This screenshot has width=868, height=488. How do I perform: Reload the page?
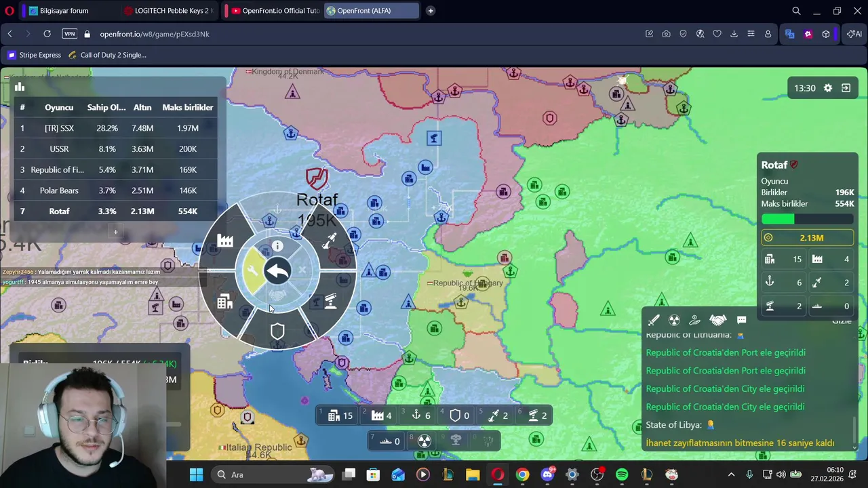coord(47,34)
